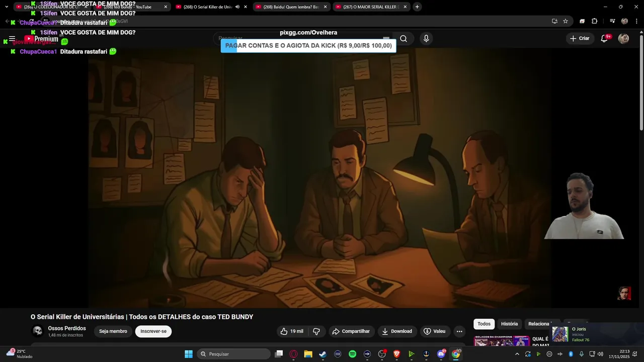Focus Google Chrome on the taskbar
This screenshot has height=362, width=644.
(456, 354)
